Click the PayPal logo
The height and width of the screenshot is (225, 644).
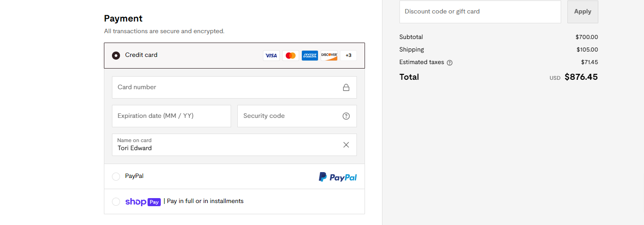[338, 177]
